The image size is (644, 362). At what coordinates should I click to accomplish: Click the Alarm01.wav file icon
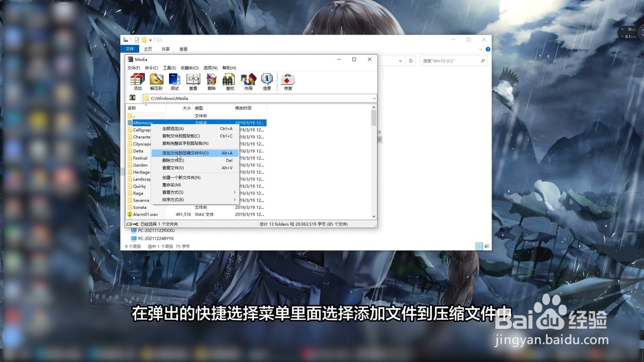coord(130,214)
